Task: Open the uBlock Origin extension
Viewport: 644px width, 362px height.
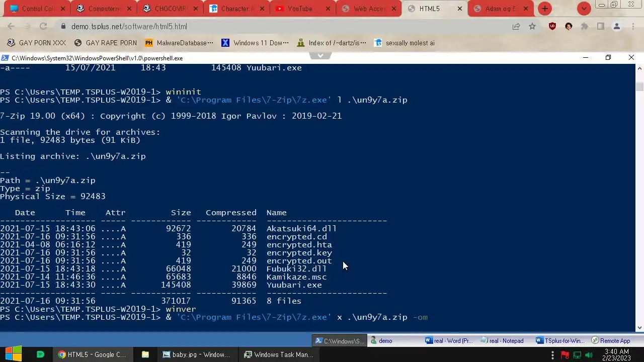Action: tap(552, 27)
